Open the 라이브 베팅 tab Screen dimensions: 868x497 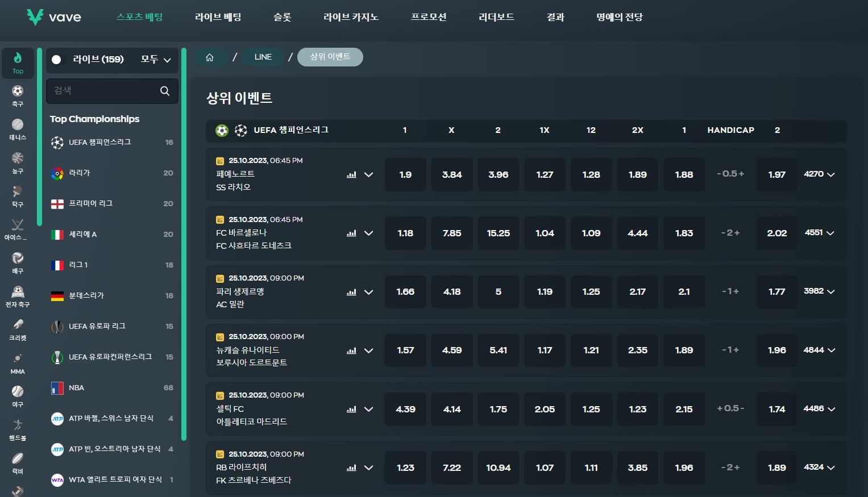[218, 17]
